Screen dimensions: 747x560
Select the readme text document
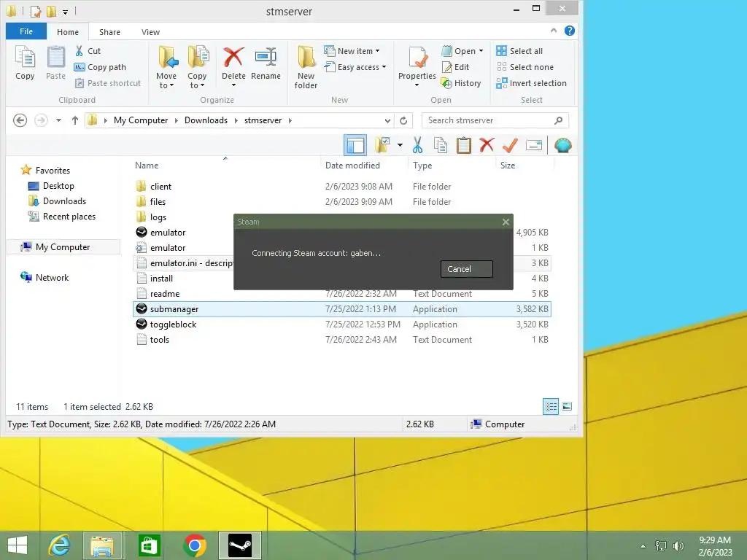[x=341, y=294]
